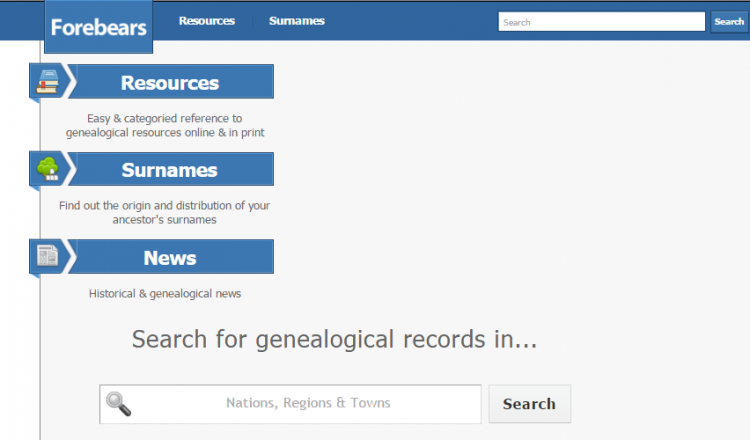Open the Forebears home logo
750x440 pixels.
tap(98, 27)
